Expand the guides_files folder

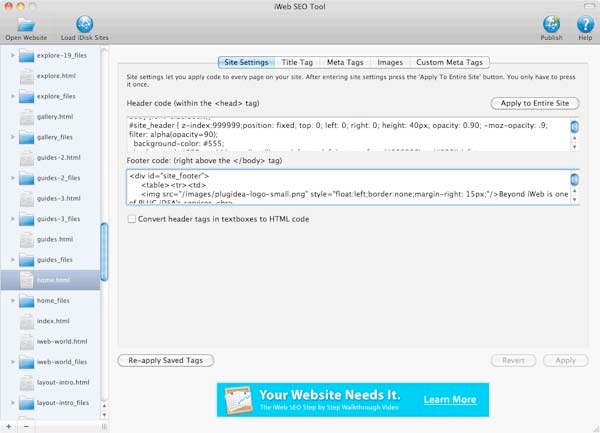point(12,260)
